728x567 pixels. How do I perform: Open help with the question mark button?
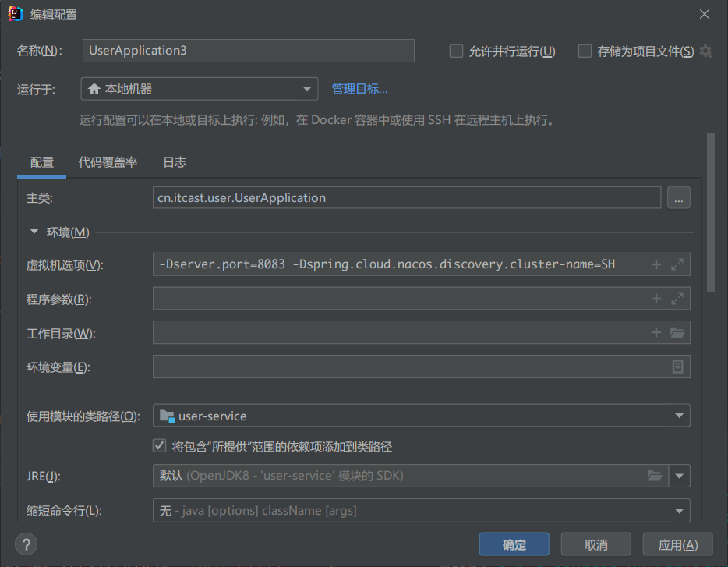tap(27, 544)
